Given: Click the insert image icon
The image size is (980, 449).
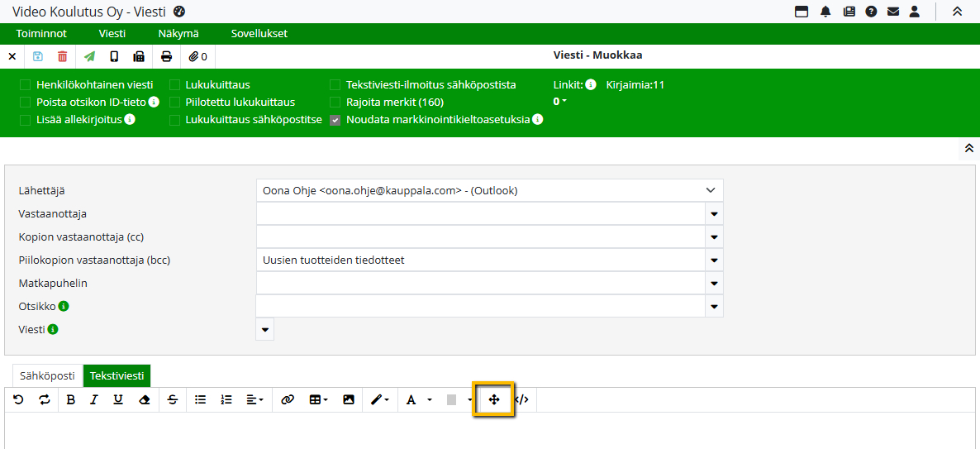Looking at the screenshot, I should coord(349,399).
